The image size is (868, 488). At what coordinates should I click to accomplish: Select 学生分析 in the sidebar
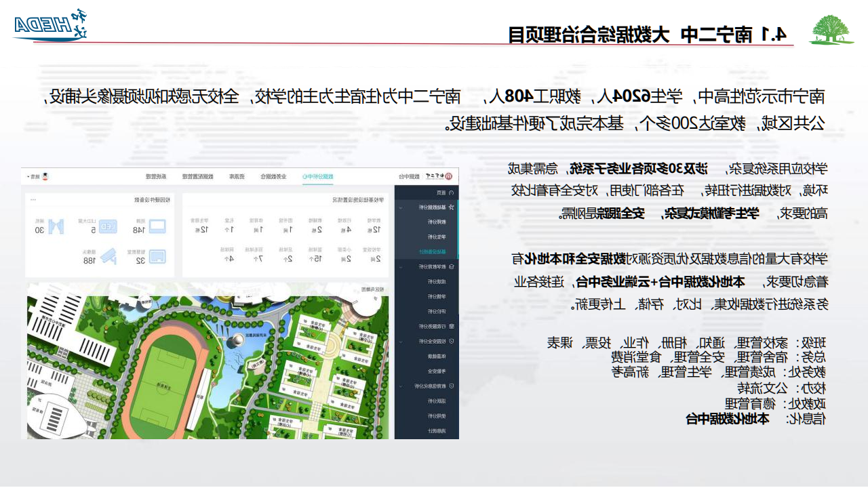[437, 237]
